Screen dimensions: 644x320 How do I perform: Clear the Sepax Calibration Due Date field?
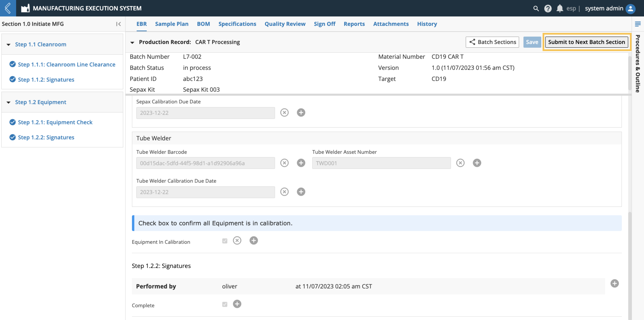(x=284, y=112)
